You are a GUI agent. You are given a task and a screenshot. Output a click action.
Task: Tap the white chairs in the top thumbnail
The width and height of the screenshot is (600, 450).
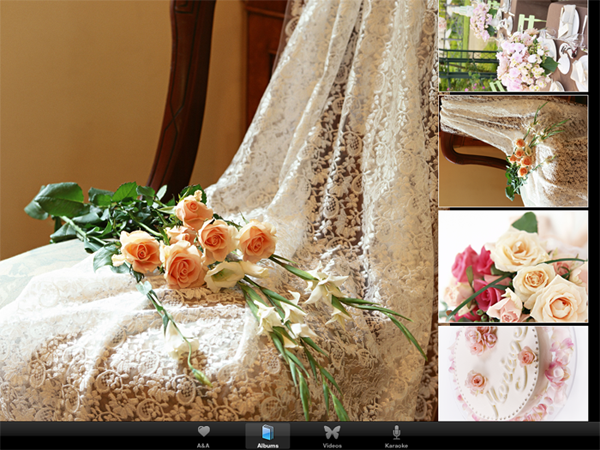click(568, 30)
